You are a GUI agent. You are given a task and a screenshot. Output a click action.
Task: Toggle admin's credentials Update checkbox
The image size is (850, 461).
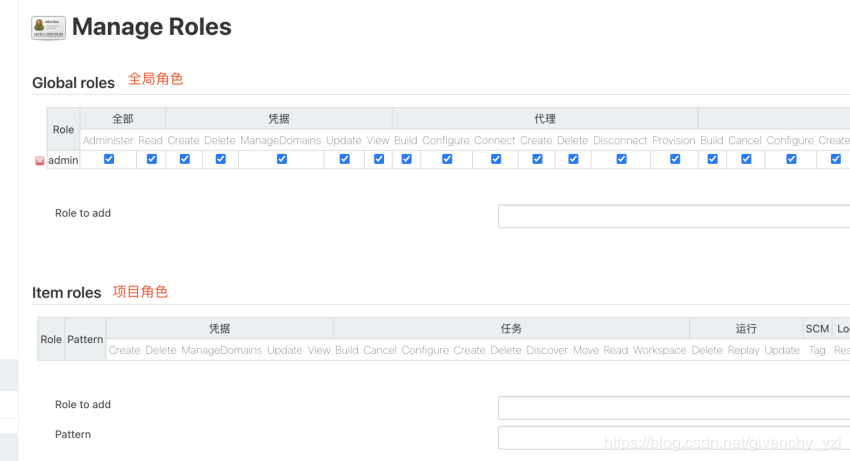tap(345, 159)
